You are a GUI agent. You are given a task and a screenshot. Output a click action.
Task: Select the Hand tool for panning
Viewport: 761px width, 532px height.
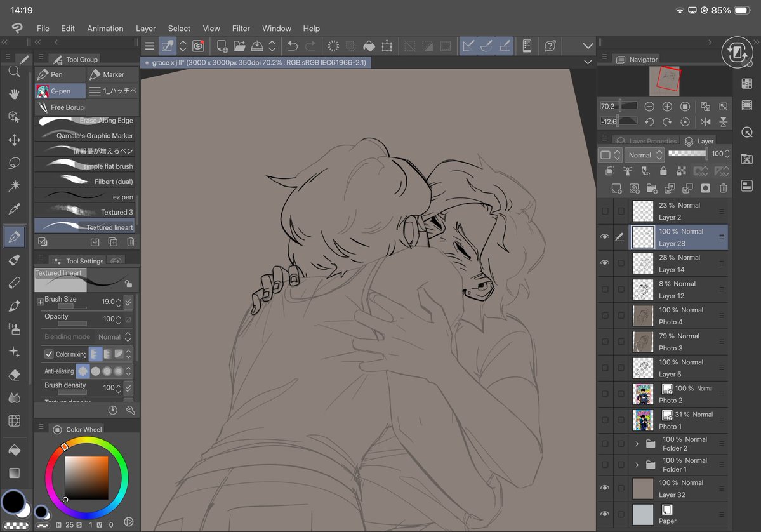14,94
